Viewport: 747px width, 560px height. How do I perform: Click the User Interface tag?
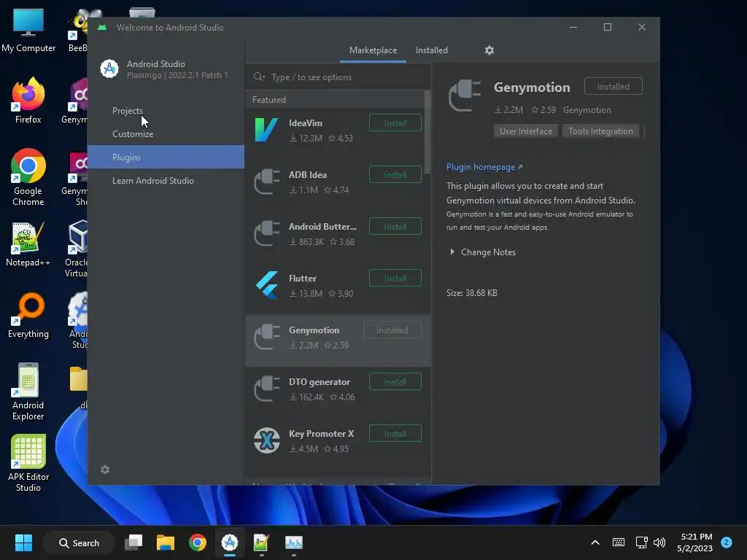tap(526, 131)
